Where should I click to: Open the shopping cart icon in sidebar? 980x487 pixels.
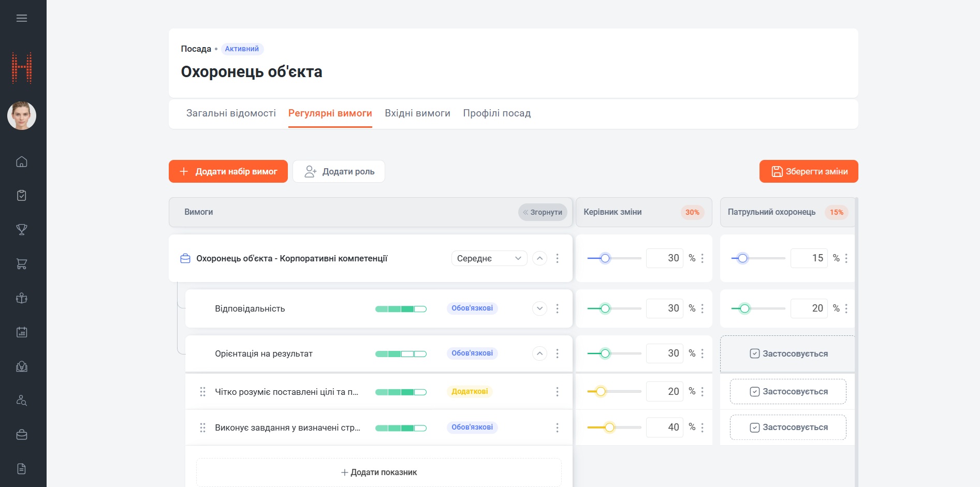tap(22, 264)
